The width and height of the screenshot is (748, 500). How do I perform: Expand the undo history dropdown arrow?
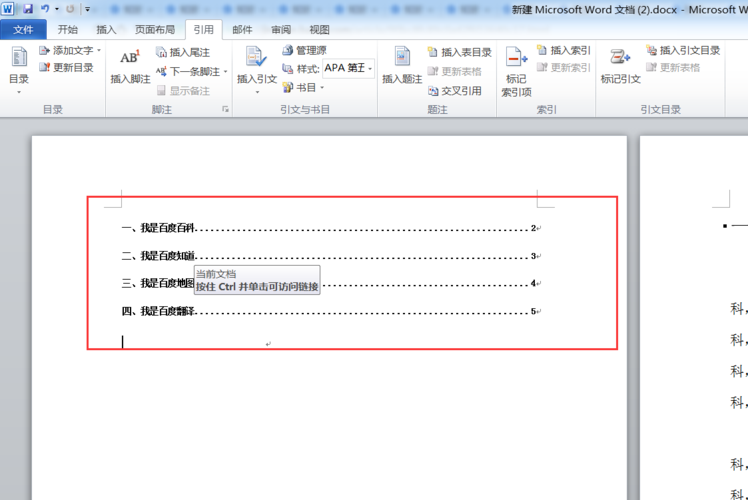point(57,9)
